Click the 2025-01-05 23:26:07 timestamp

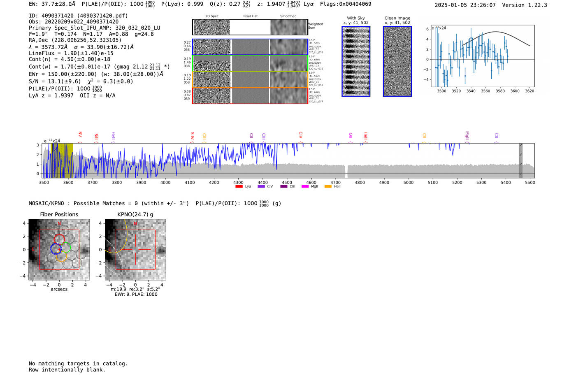pos(465,5)
